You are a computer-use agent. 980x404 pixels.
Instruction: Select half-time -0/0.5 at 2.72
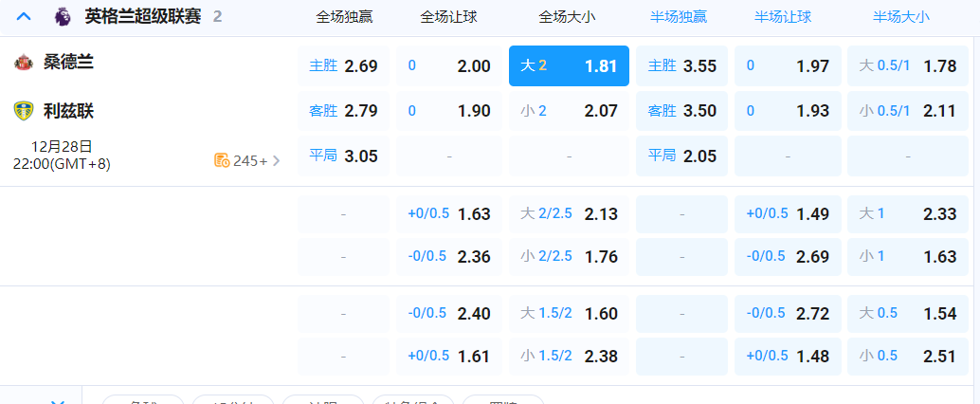[x=788, y=313]
